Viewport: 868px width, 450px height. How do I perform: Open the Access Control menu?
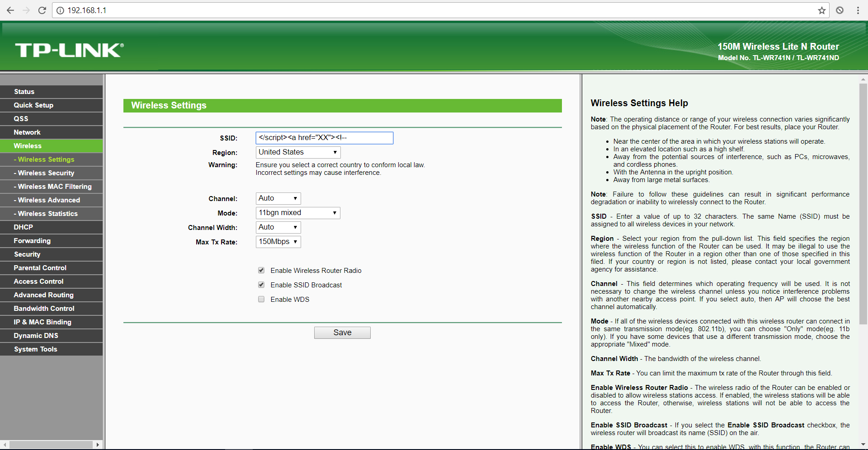click(x=52, y=281)
